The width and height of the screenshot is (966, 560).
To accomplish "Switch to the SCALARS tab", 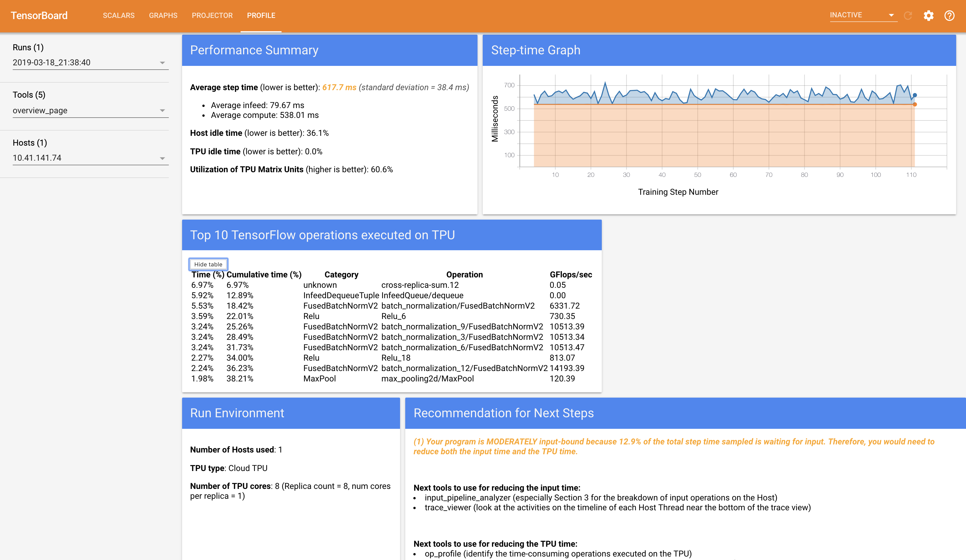I will point(119,15).
